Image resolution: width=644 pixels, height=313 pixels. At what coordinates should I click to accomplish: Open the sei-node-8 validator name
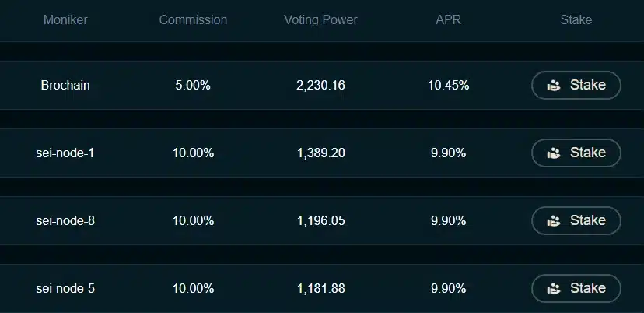pyautogui.click(x=65, y=221)
